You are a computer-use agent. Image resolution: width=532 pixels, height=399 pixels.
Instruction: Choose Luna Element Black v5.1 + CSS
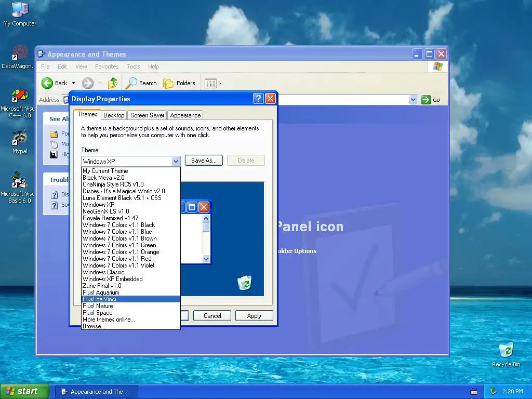pos(131,198)
